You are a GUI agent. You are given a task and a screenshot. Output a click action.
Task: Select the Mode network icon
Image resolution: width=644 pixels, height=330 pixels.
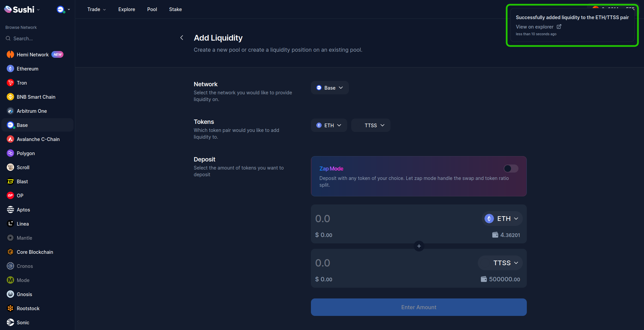tap(10, 280)
